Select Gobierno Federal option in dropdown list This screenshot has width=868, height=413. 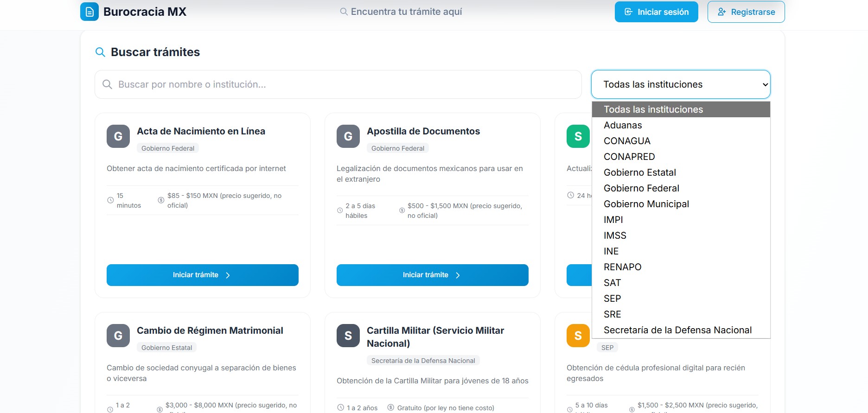[x=681, y=188]
